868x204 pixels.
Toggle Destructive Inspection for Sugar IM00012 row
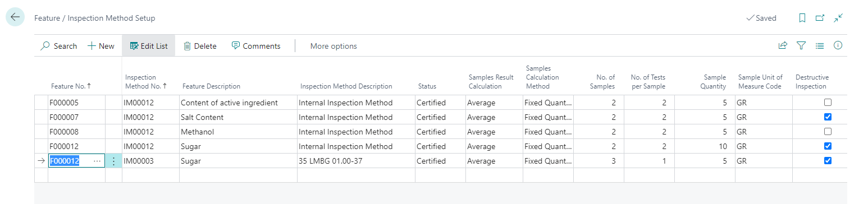(x=828, y=146)
